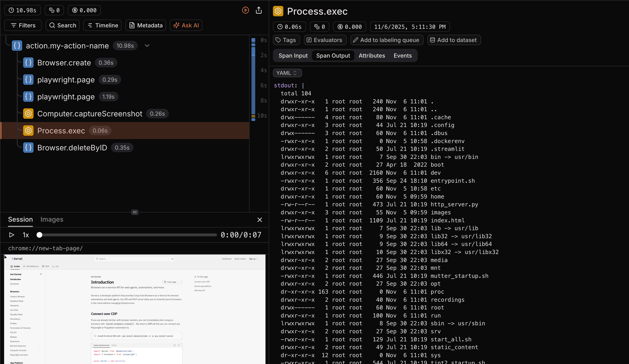
Task: Click the orange timeline marker near 10s
Action: tap(253, 116)
